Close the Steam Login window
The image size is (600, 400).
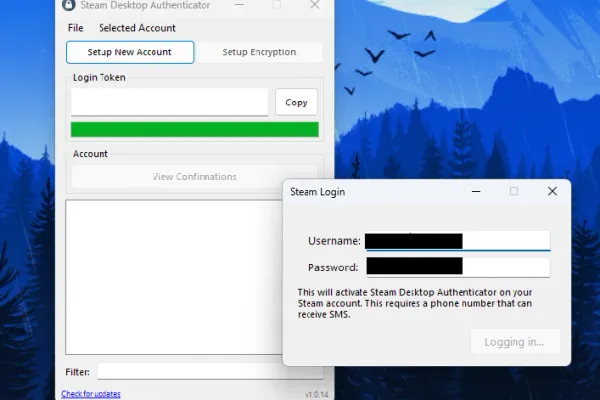(552, 191)
